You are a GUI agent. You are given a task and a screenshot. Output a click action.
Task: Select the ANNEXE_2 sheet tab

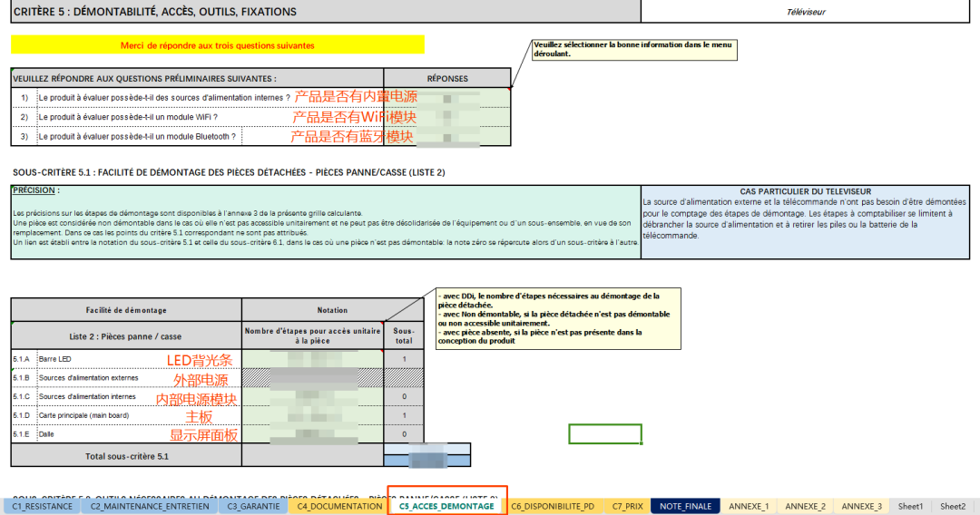pos(805,506)
